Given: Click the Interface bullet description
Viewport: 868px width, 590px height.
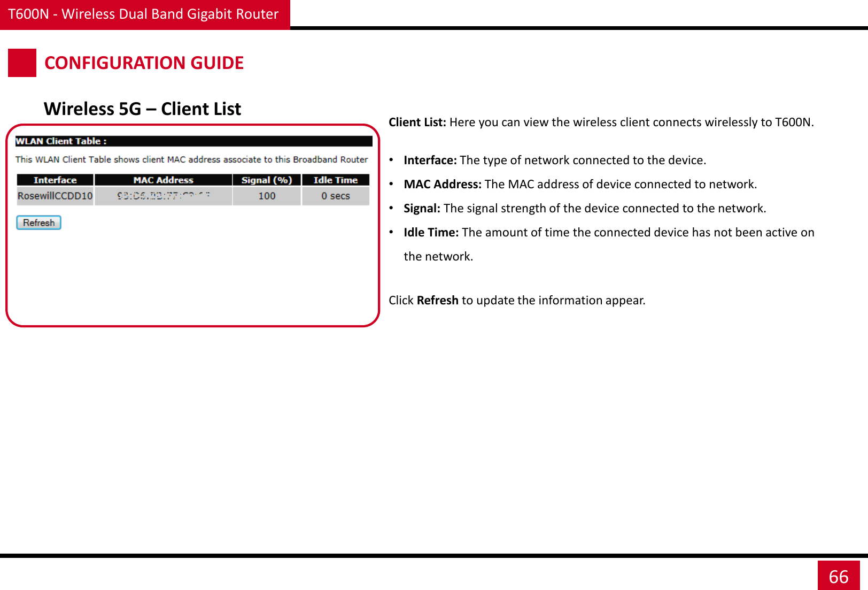Looking at the screenshot, I should click(555, 160).
